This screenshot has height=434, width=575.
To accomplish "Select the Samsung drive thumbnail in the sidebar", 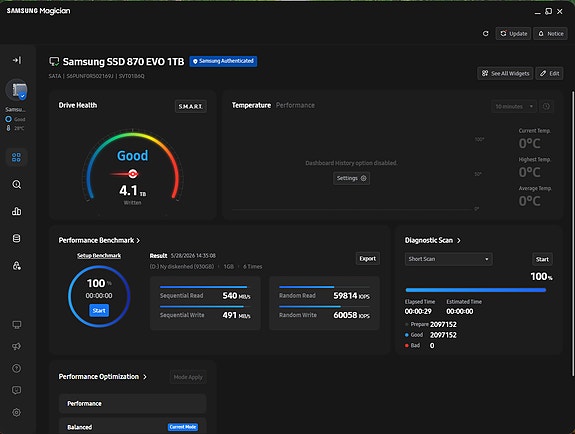I will pos(17,90).
